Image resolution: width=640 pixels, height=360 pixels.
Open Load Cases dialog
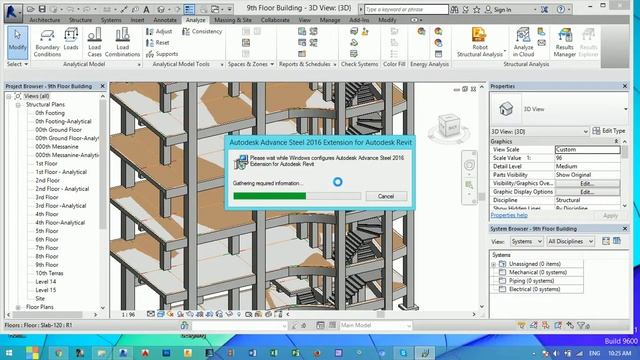(94, 43)
